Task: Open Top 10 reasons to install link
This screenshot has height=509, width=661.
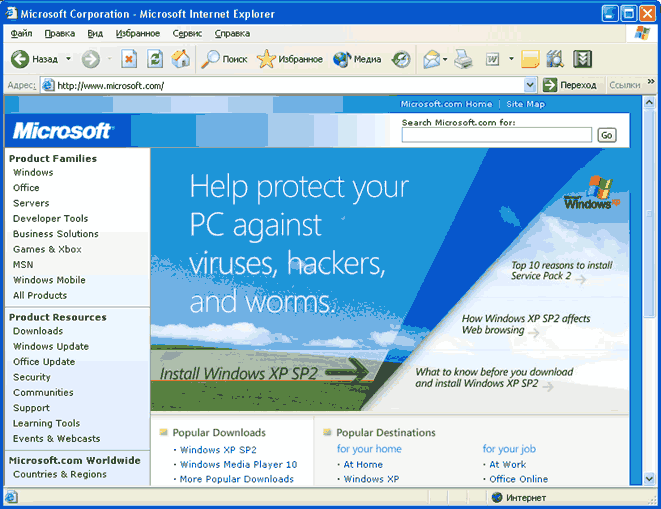Action: tap(562, 271)
